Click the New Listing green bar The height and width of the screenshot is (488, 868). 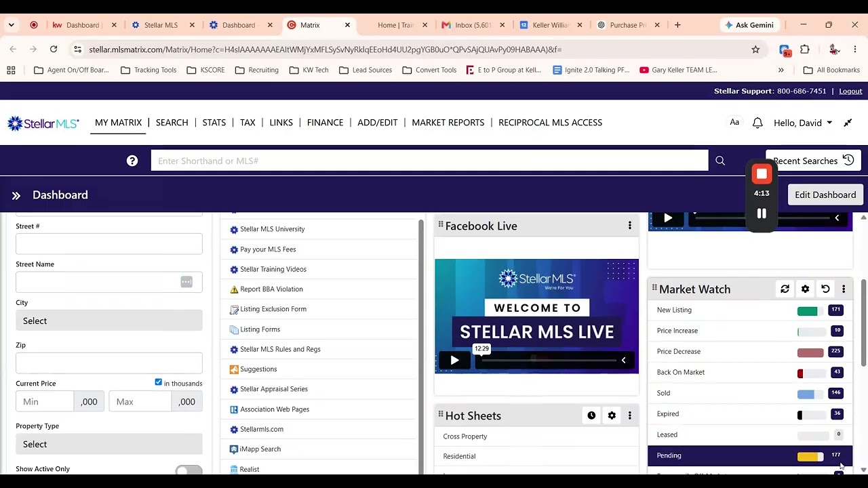[x=807, y=311]
